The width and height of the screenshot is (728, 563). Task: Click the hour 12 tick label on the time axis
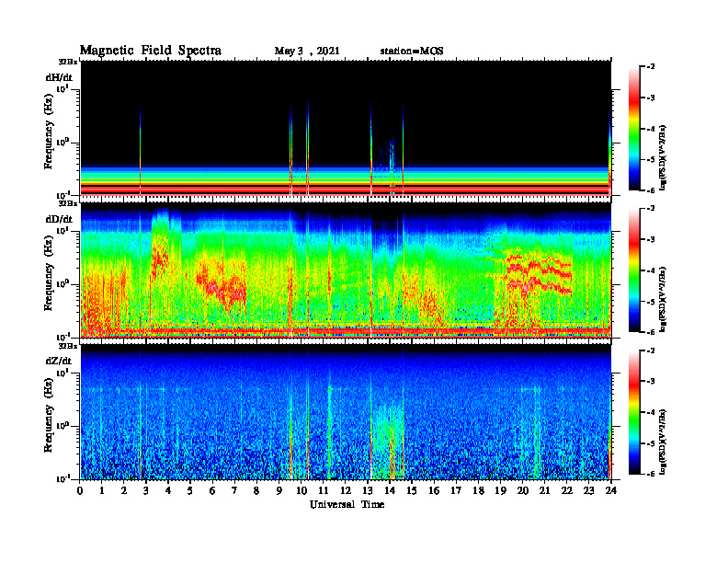(346, 490)
